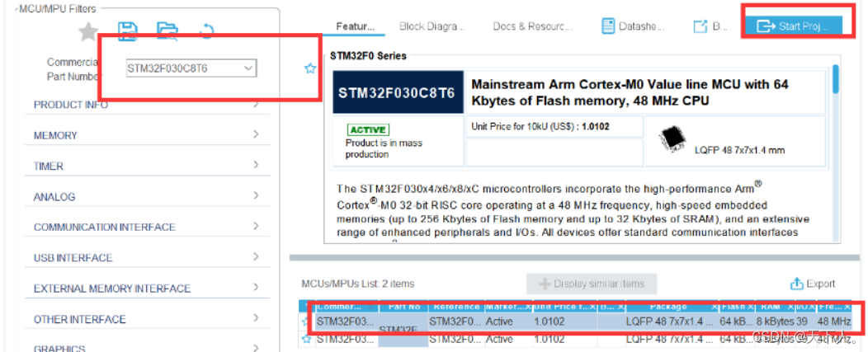
Task: Expand the USB INTERFACE filter section
Action: 147,257
